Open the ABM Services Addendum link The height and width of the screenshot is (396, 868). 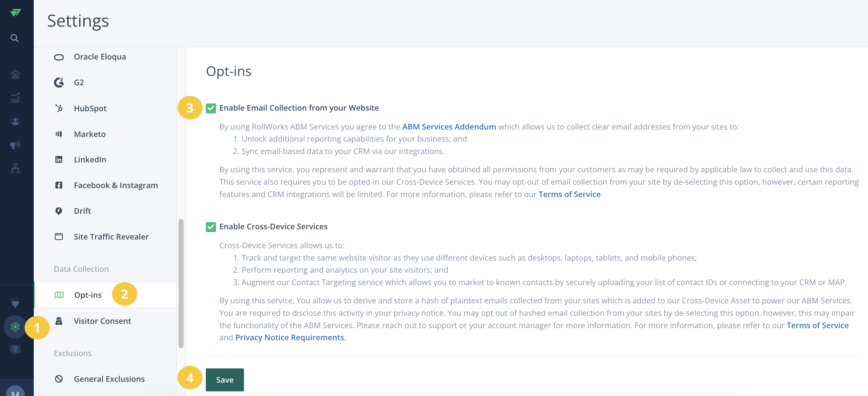(449, 127)
